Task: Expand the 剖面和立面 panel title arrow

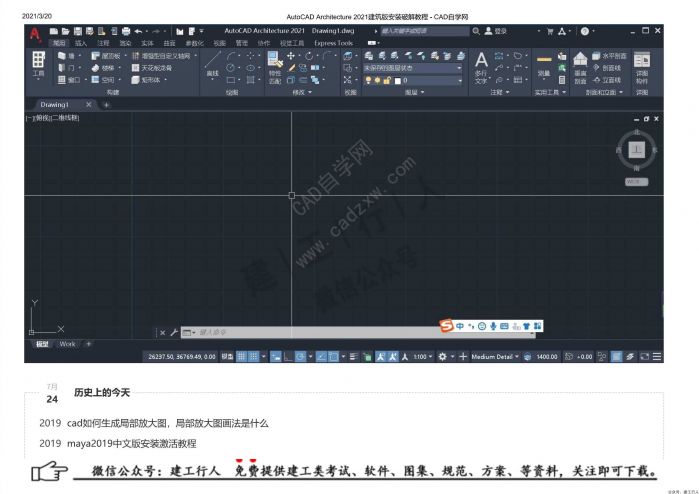Action: (x=621, y=92)
